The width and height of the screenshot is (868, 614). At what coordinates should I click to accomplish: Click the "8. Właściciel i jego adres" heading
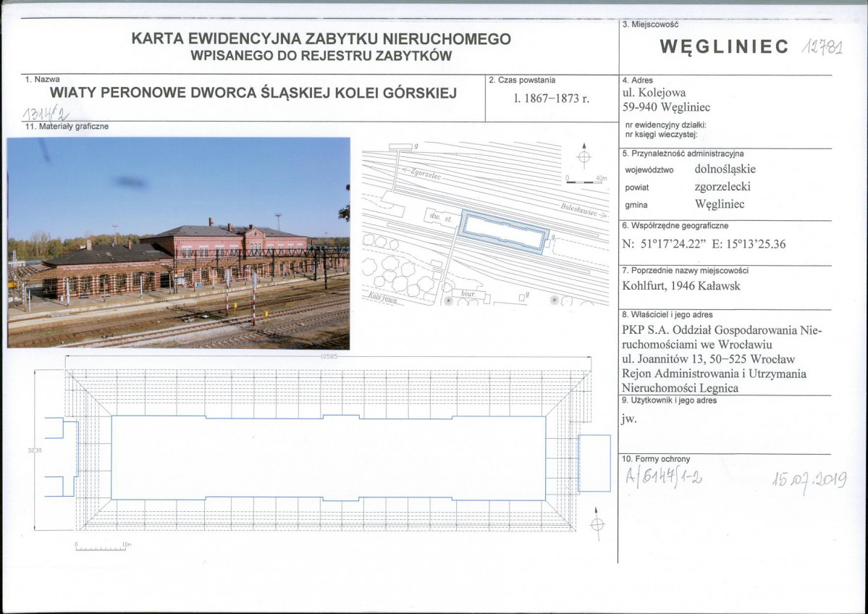coord(667,314)
